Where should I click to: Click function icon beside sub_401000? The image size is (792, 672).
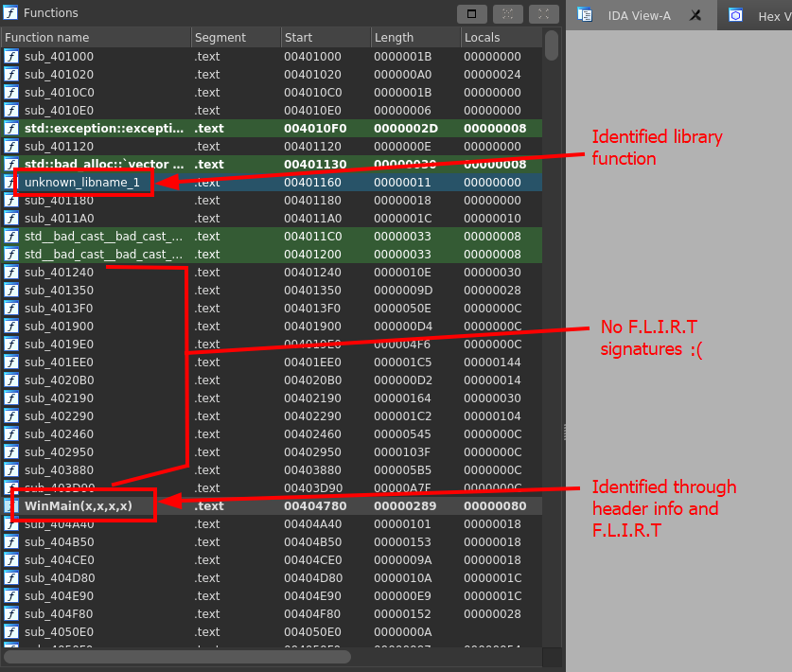click(11, 56)
